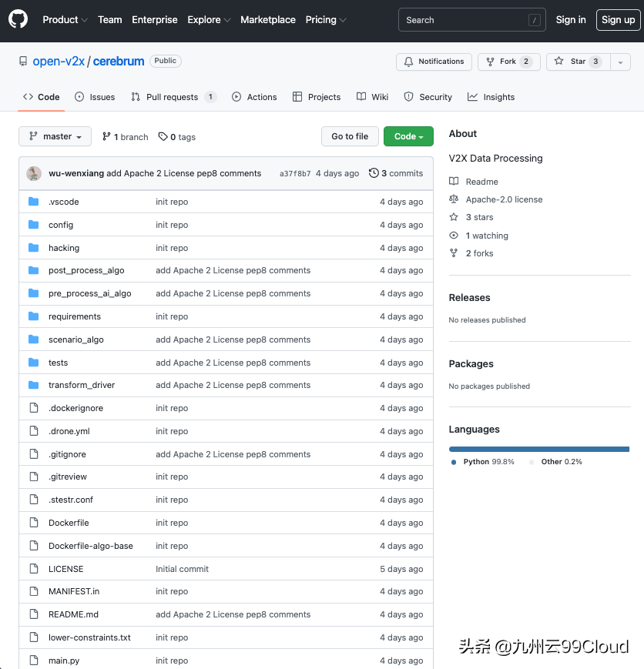Click wu-wenxiang's avatar image
This screenshot has width=644, height=669.
pyautogui.click(x=34, y=173)
